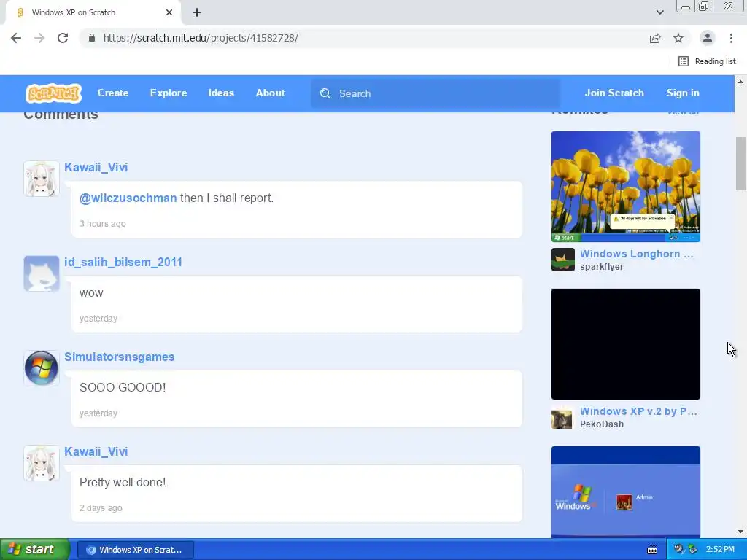Open the Ideas menu item
The image size is (747, 560).
221,93
